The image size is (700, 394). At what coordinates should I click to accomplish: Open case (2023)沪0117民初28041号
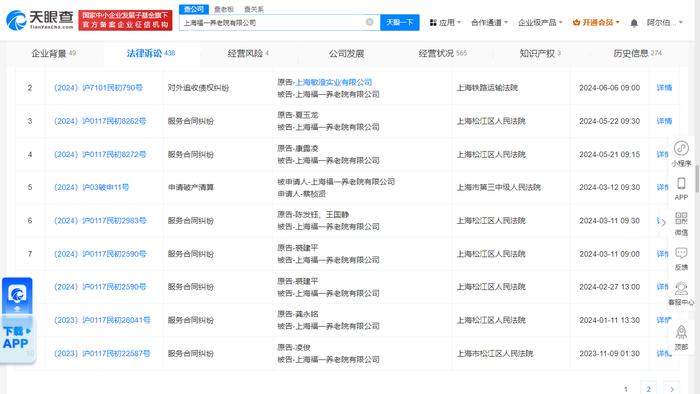[102, 320]
